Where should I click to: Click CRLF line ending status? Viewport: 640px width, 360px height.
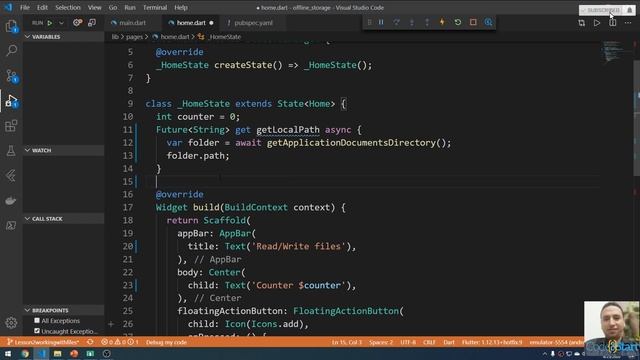[x=429, y=342]
